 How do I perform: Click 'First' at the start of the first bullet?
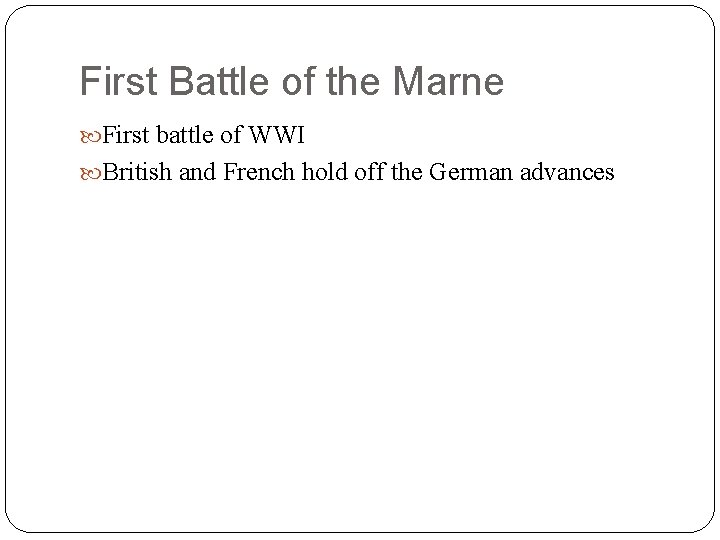(124, 136)
